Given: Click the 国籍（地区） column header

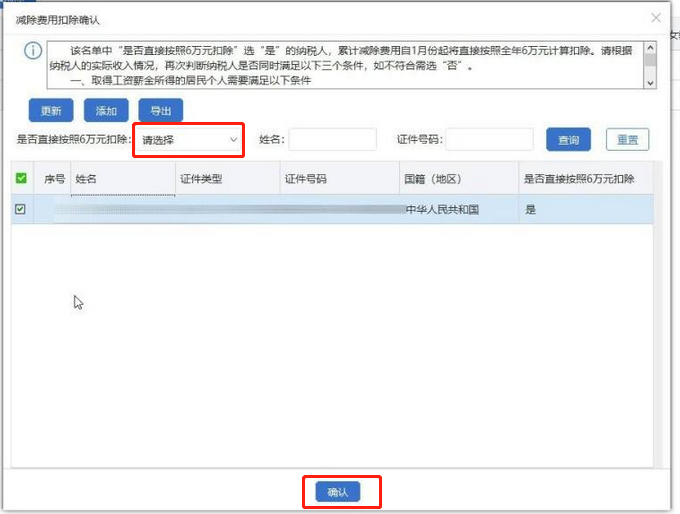Looking at the screenshot, I should pos(459,178).
